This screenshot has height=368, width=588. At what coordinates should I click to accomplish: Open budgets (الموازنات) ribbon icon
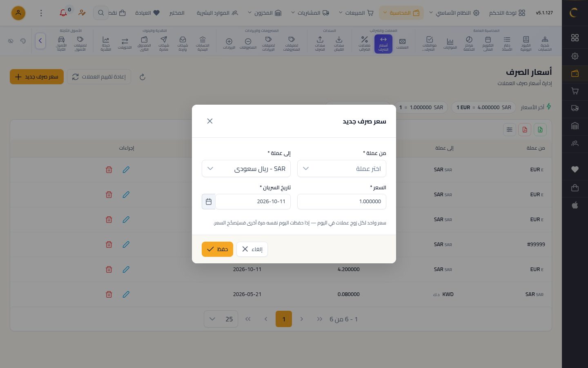coord(450,44)
